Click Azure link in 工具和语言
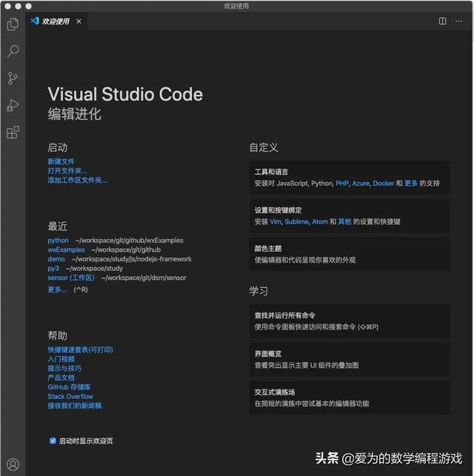The width and height of the screenshot is (474, 476). tap(361, 184)
